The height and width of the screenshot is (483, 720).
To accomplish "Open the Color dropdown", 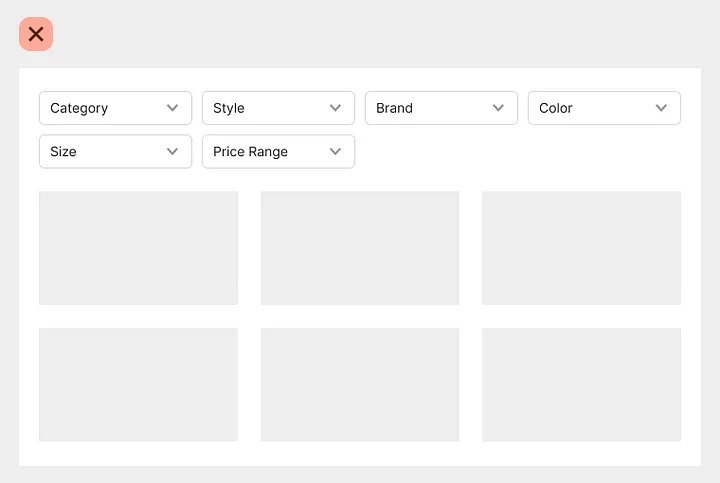I will coord(604,108).
